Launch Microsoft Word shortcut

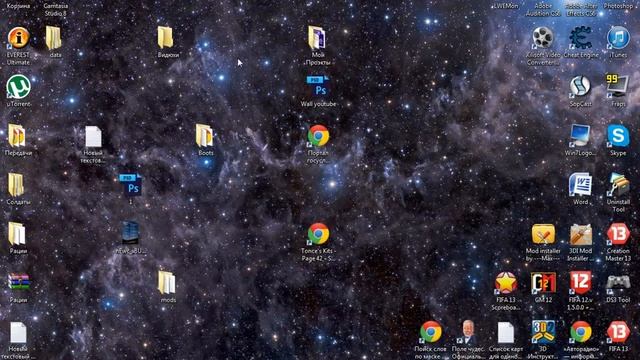[x=580, y=185]
